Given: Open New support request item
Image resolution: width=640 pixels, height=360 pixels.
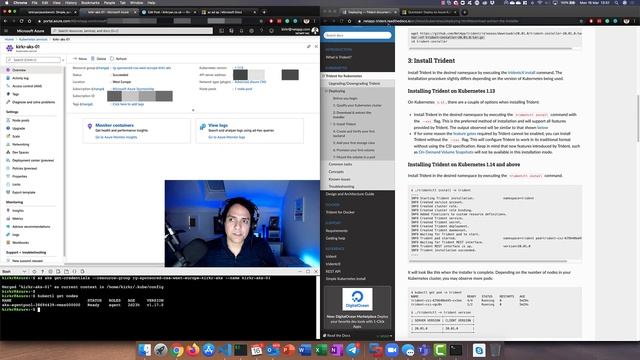Looking at the screenshot, I should [27, 261].
